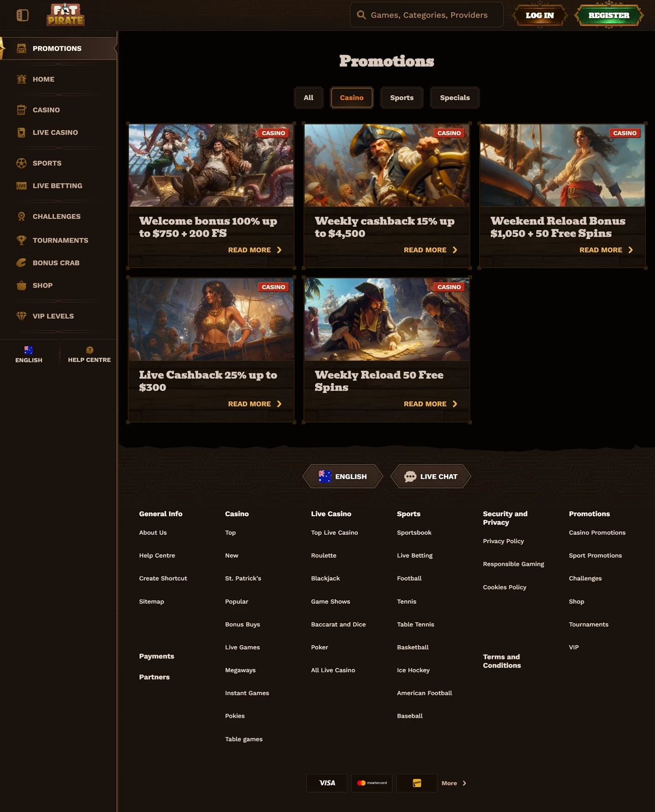Click arrow next to Welcome bonus Read More
The height and width of the screenshot is (812, 655).
pyautogui.click(x=279, y=250)
